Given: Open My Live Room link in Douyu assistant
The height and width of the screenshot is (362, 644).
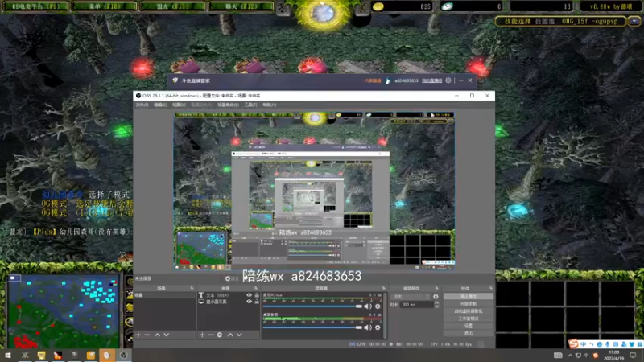Looking at the screenshot, I should [431, 81].
